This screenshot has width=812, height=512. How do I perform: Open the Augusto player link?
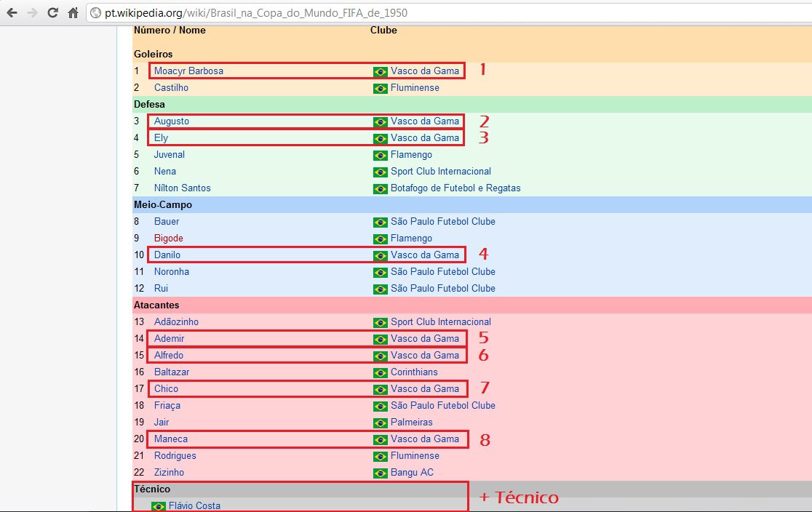coord(172,121)
